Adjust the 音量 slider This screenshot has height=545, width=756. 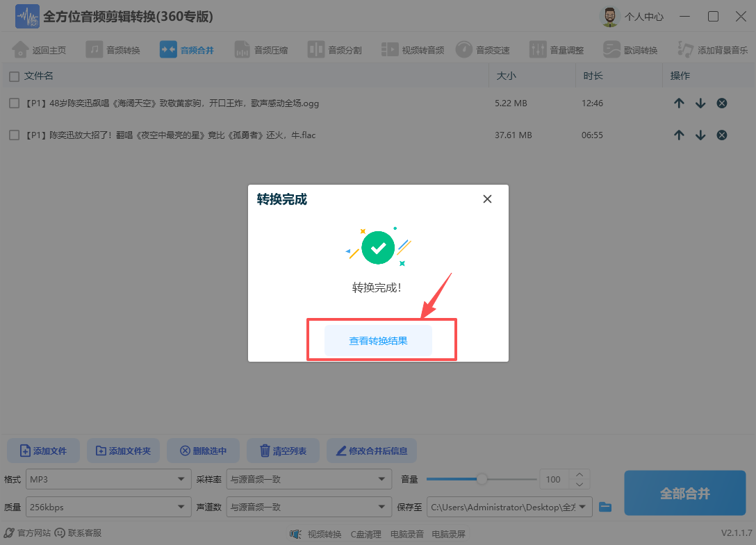(x=482, y=479)
